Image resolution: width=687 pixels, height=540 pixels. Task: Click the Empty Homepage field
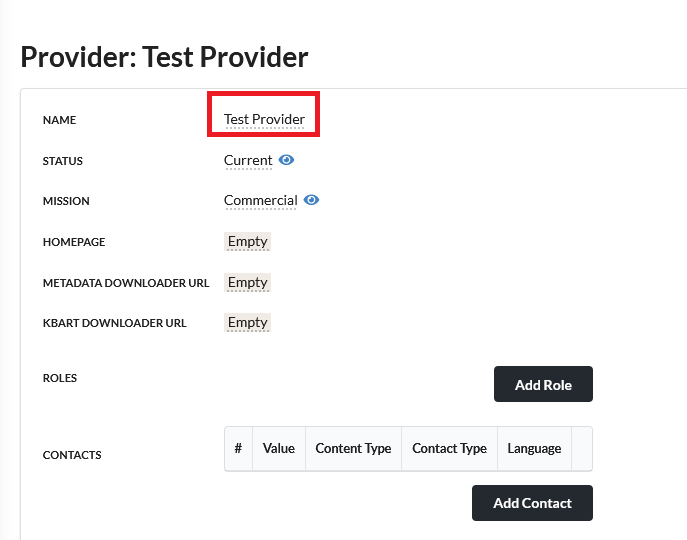coord(247,241)
